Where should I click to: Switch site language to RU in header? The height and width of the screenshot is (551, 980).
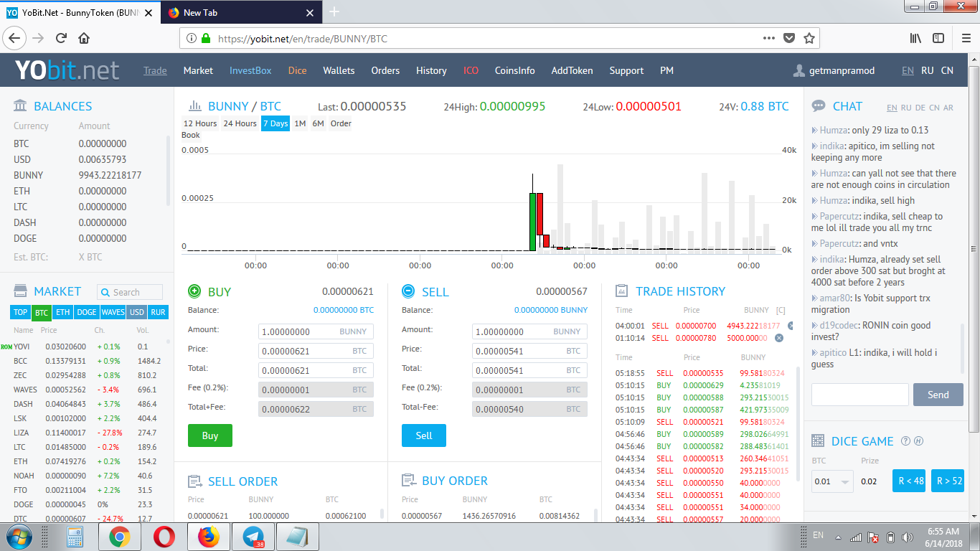point(928,70)
